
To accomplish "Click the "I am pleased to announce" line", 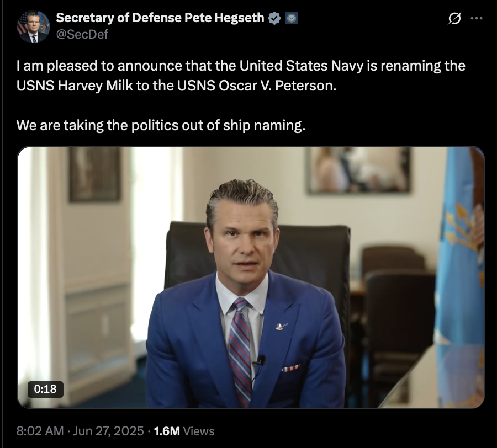I will click(241, 66).
